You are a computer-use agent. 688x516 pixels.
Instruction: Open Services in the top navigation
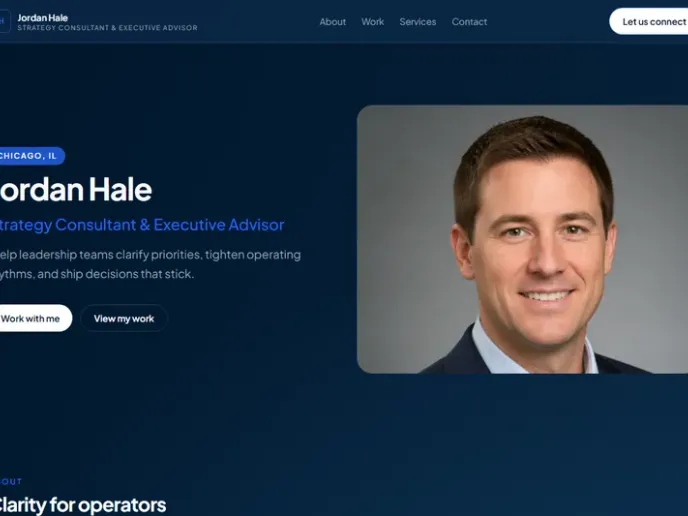pos(418,22)
